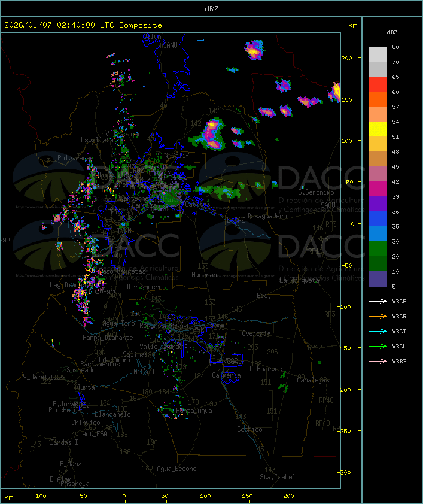The image size is (423, 504).
Task: Click the dBZ title at the top
Action: coord(211,8)
